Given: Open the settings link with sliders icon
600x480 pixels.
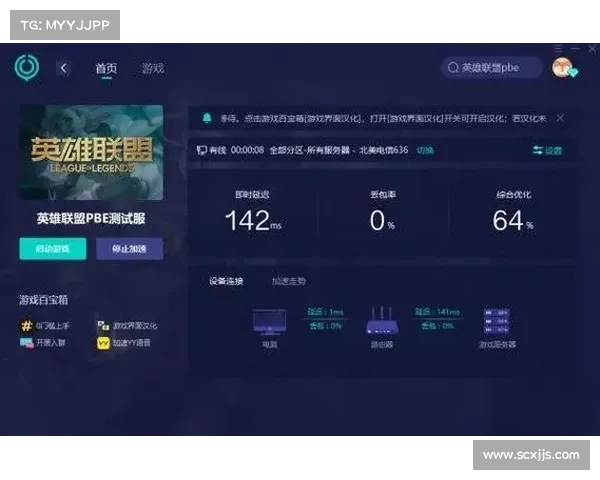Looking at the screenshot, I should coord(547,150).
